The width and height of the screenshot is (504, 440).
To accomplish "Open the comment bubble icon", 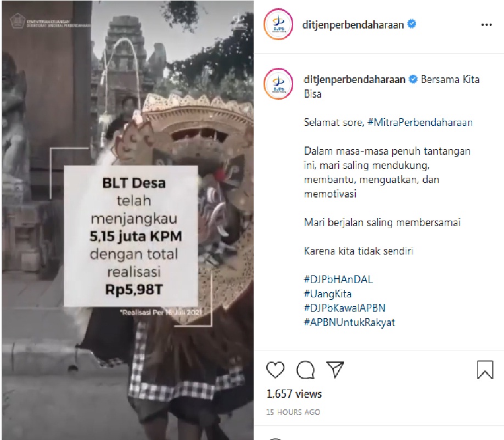I will coord(305,370).
